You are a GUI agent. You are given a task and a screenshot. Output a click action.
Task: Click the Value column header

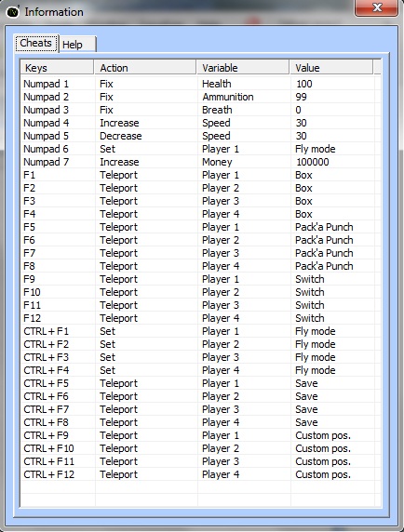pyautogui.click(x=331, y=68)
